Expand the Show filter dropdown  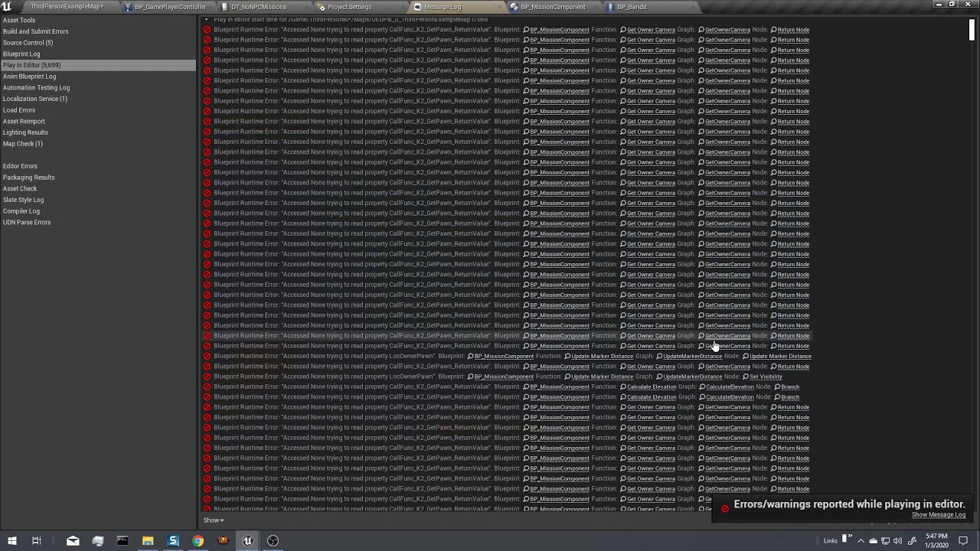tap(214, 520)
